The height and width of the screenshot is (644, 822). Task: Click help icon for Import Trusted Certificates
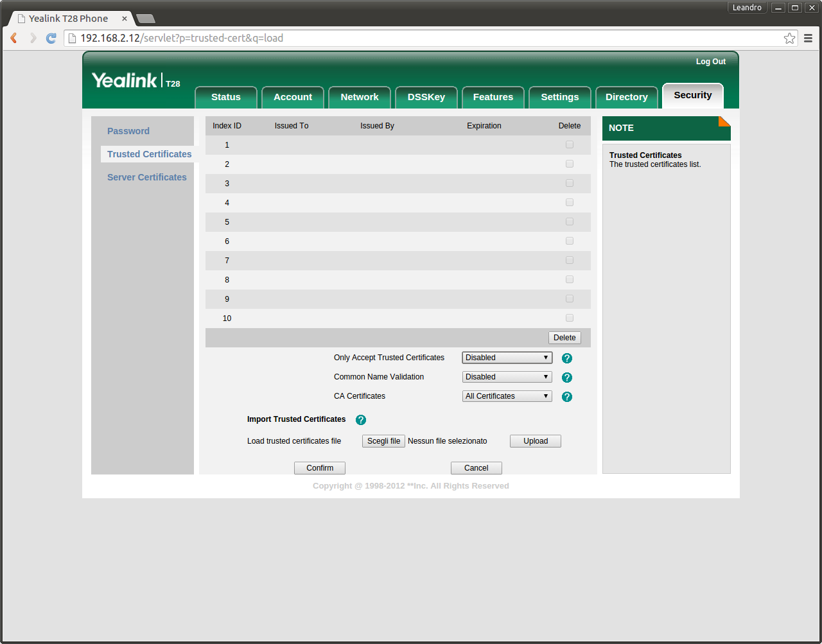click(x=361, y=420)
